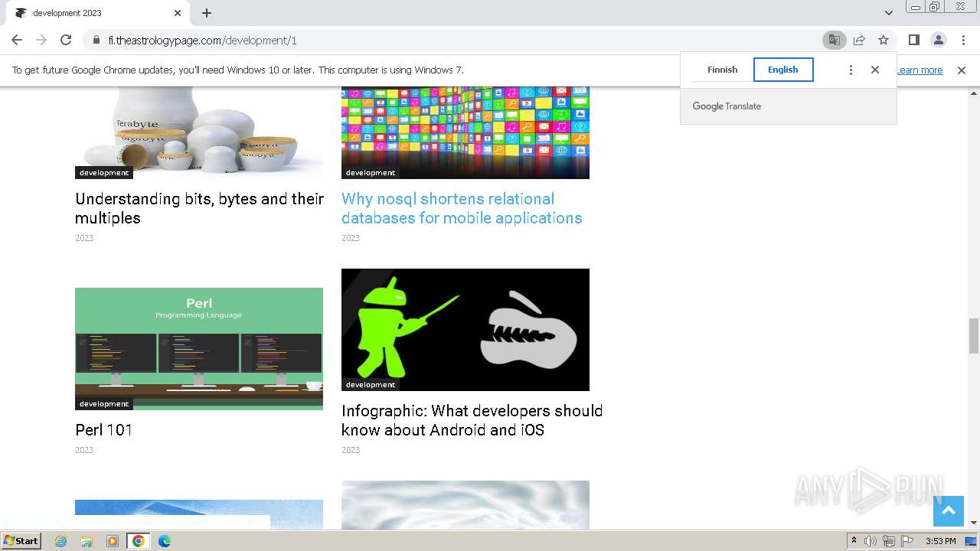This screenshot has width=980, height=551.
Task: Click the page vertical scrollbar thumb
Action: (974, 337)
